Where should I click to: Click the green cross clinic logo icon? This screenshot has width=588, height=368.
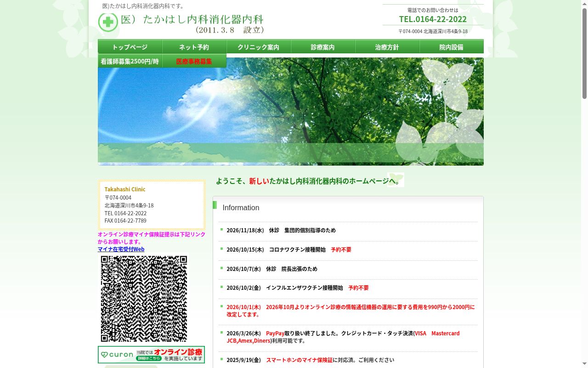(x=108, y=22)
